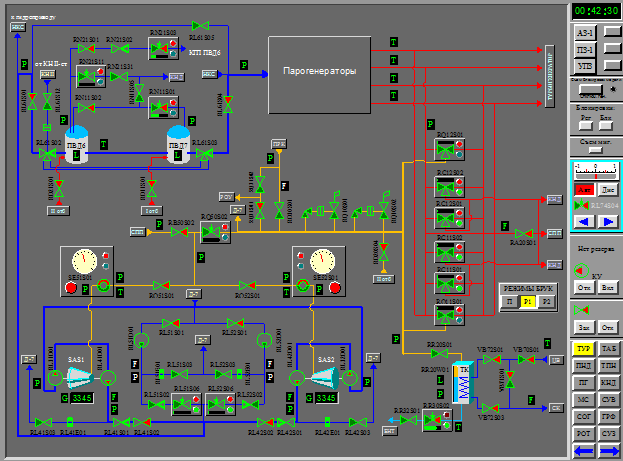This screenshot has height=461, width=623.
Task: Click the SAS1 speed readout 3345
Action: coord(82,398)
